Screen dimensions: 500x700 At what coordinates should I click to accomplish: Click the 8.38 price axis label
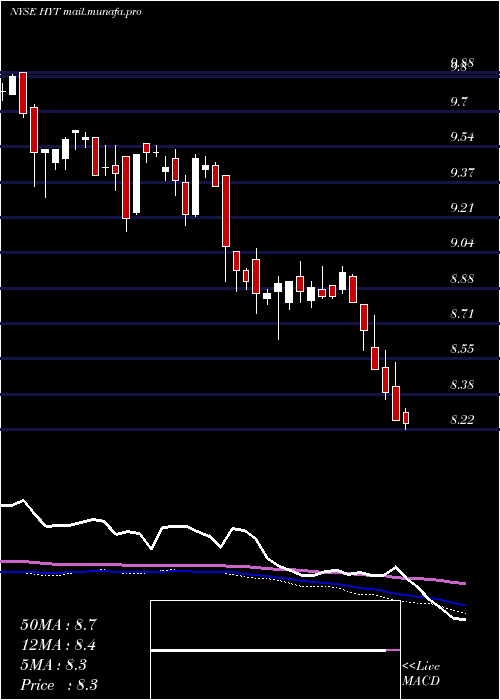[462, 384]
